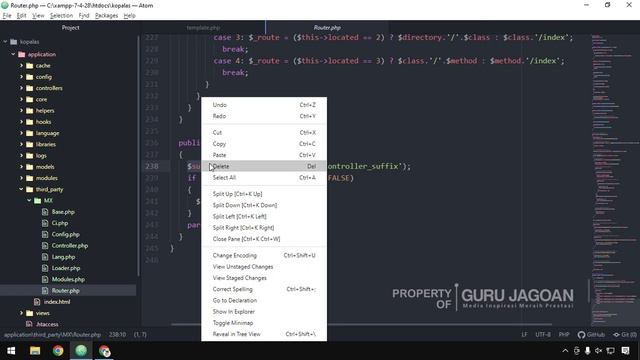Choose Redo from the context menu
This screenshot has height=360, width=640.
[x=264, y=116]
